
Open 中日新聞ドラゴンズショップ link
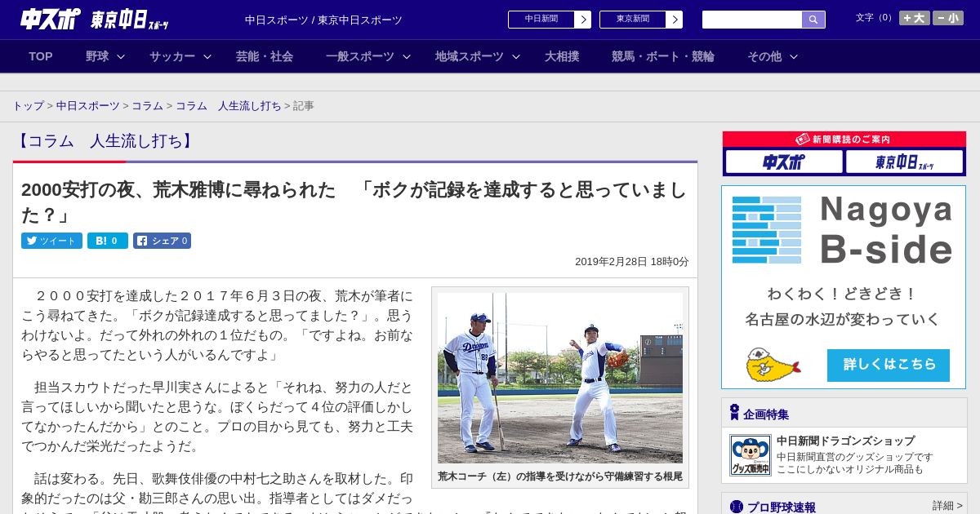click(x=845, y=441)
